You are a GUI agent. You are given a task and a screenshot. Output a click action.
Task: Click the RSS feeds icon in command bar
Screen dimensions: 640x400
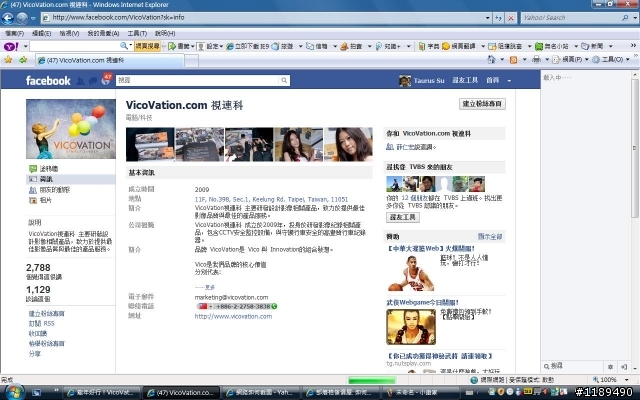(513, 60)
